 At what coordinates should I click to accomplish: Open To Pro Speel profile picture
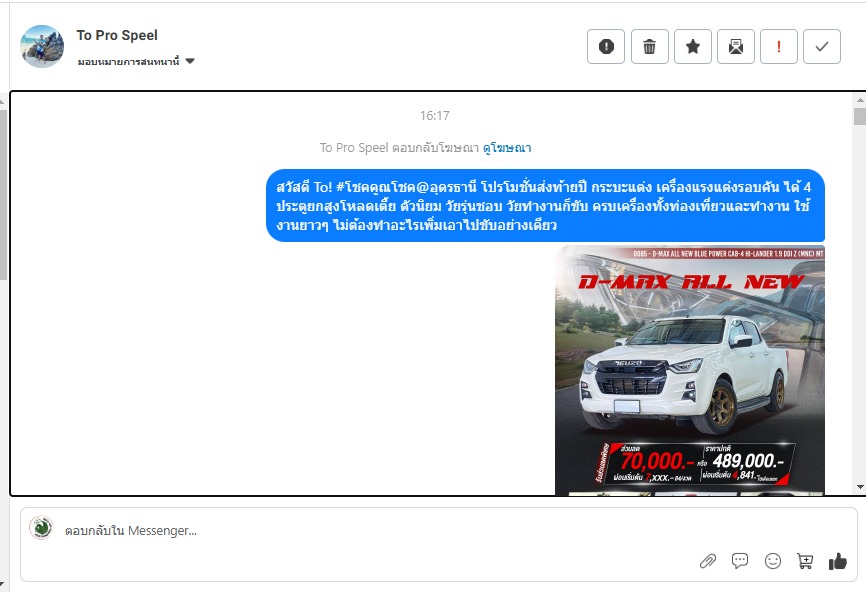click(x=42, y=46)
